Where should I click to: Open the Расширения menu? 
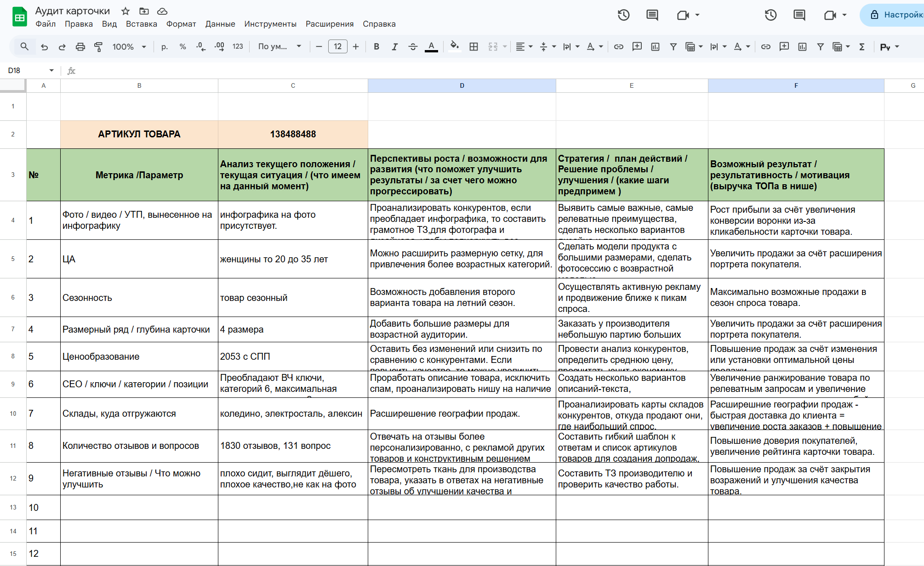[x=330, y=24]
